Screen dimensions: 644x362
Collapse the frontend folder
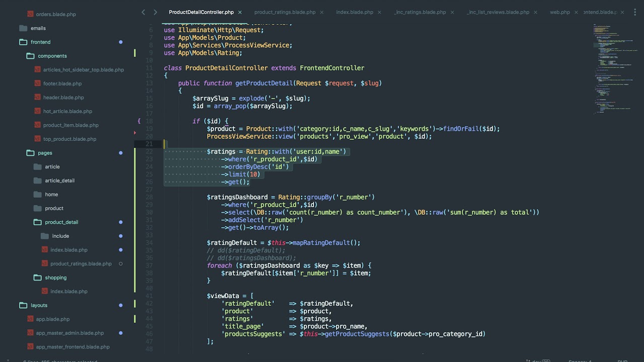point(23,42)
